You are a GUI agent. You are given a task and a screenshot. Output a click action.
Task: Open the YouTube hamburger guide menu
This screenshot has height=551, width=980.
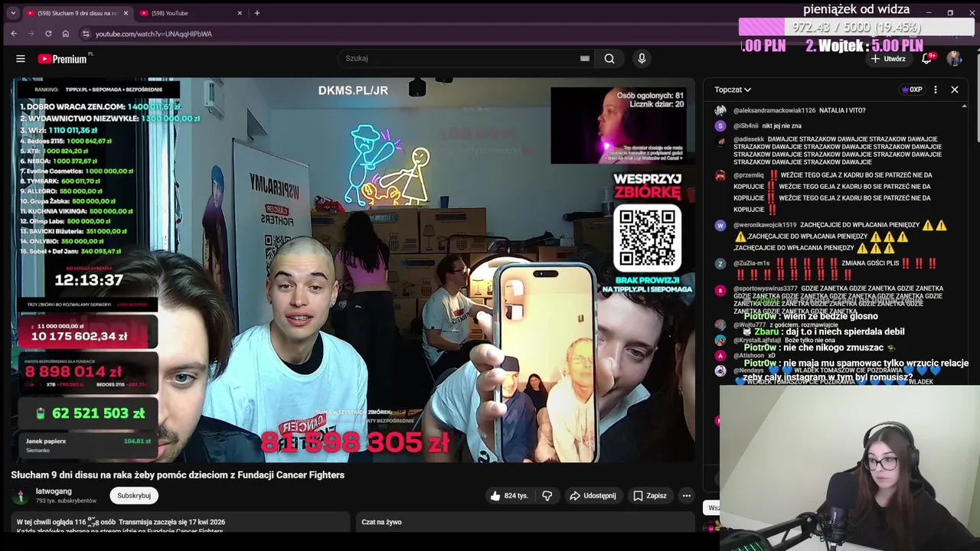pyautogui.click(x=21, y=59)
